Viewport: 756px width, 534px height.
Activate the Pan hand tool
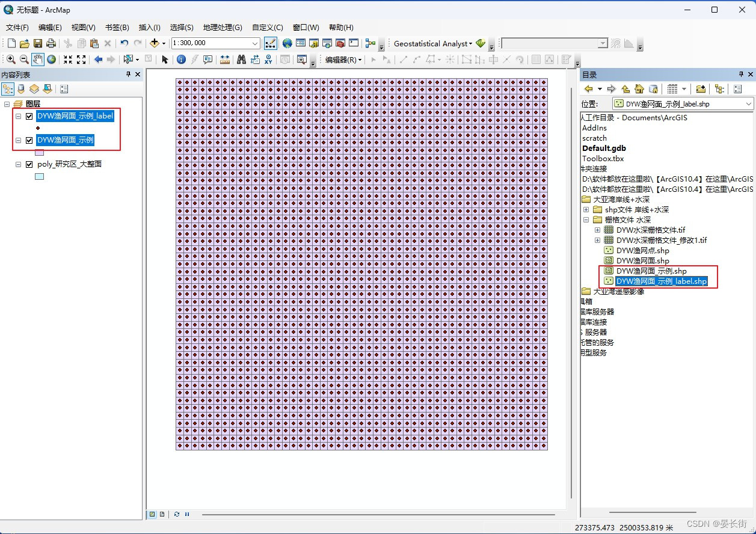(38, 60)
